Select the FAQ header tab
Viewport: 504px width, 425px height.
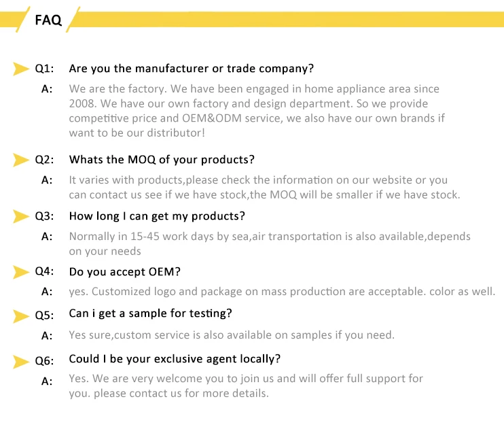(x=48, y=20)
